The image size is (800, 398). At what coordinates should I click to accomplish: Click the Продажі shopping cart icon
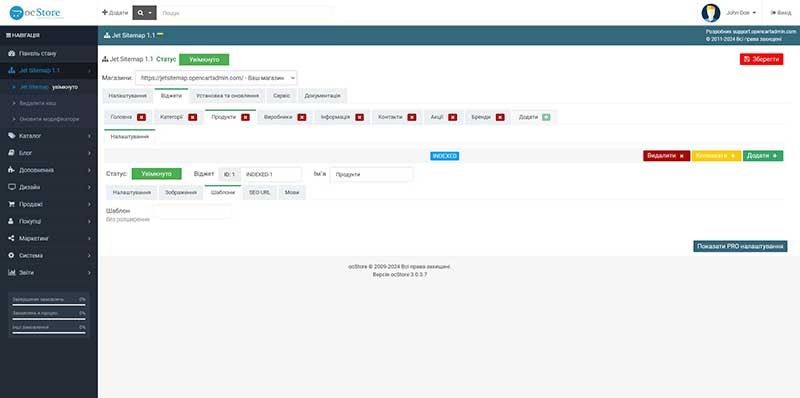click(12, 204)
